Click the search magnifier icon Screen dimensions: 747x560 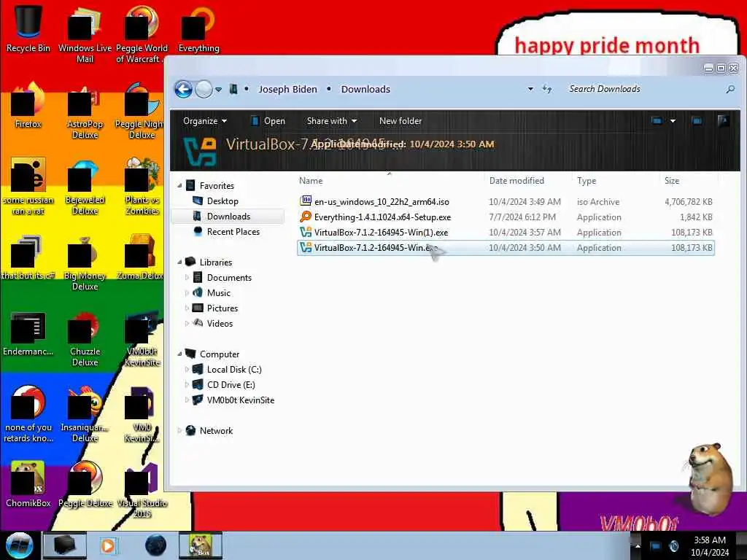[729, 89]
